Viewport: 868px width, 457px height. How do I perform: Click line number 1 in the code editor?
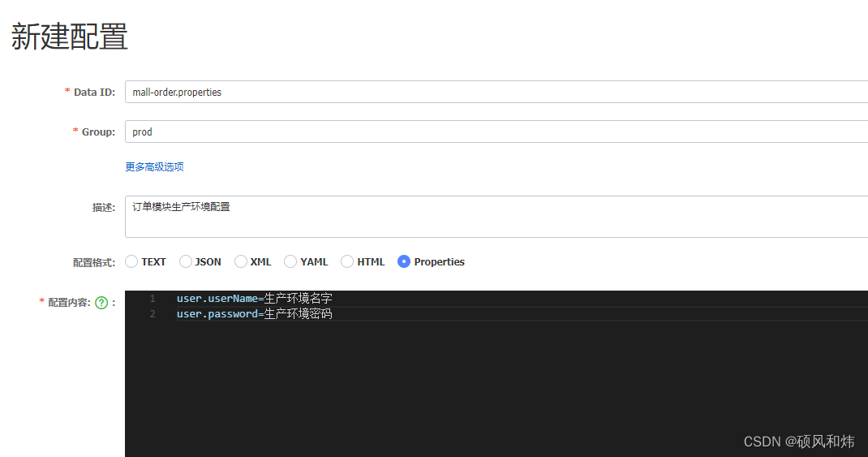[153, 299]
